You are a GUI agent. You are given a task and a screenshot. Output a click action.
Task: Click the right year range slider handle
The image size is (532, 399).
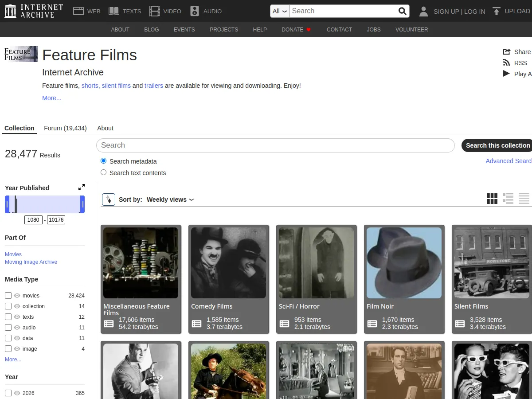[x=82, y=204]
